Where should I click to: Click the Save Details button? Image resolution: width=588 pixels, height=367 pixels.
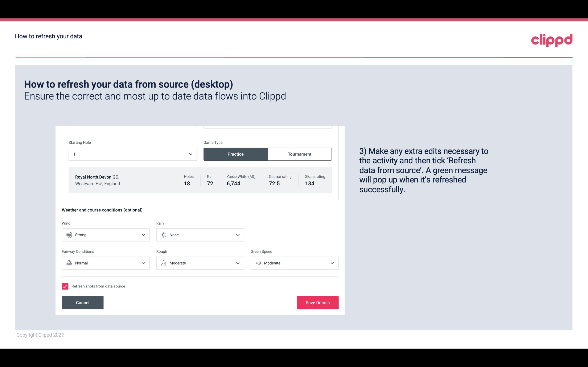(x=317, y=302)
